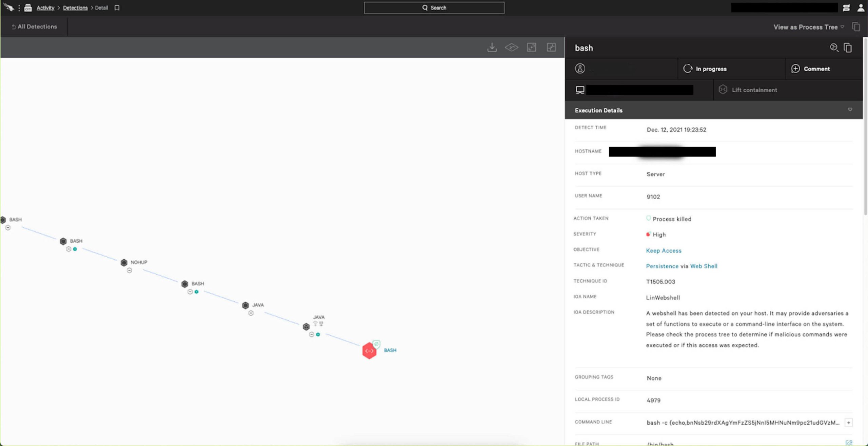The width and height of the screenshot is (868, 446).
Task: Click the DNS icon beside wifi icon under JAVA
Action: point(321,324)
